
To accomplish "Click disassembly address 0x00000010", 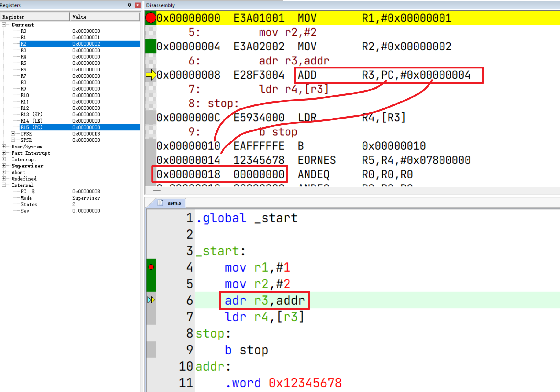I will (188, 146).
